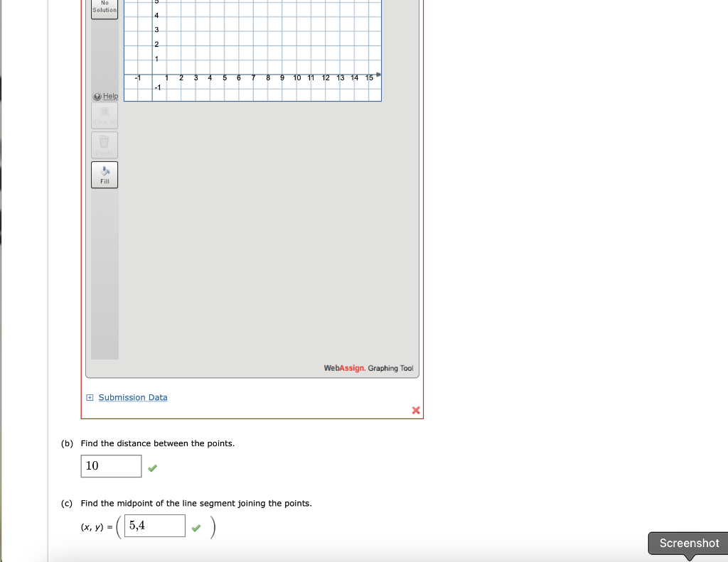The height and width of the screenshot is (562, 728).
Task: Click the y-axis label 3 on the grid
Action: tap(156, 29)
